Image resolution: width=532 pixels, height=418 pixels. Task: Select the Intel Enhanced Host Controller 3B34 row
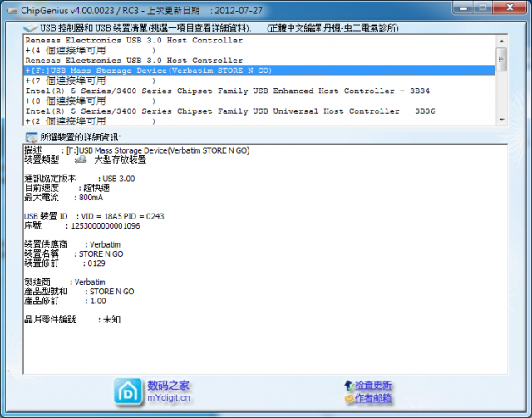point(259,91)
